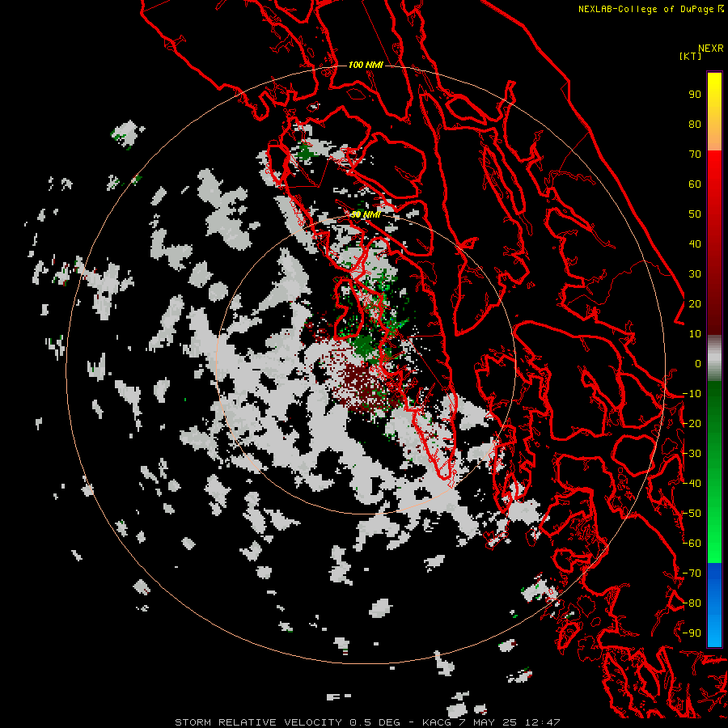This screenshot has width=728, height=728.
Task: Select the -60 value on the velocity scale
Action: 692,544
